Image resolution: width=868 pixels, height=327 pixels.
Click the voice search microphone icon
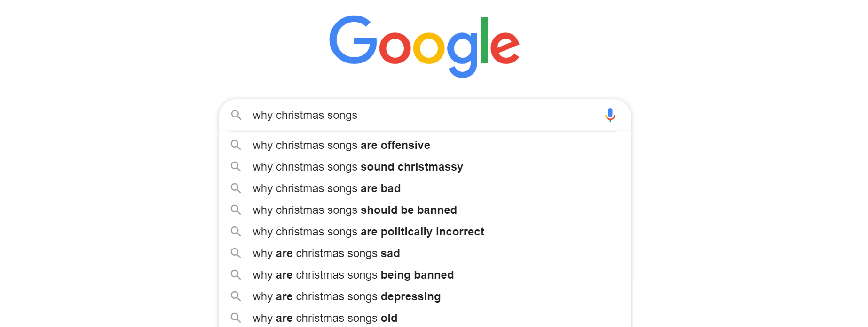[x=610, y=115]
